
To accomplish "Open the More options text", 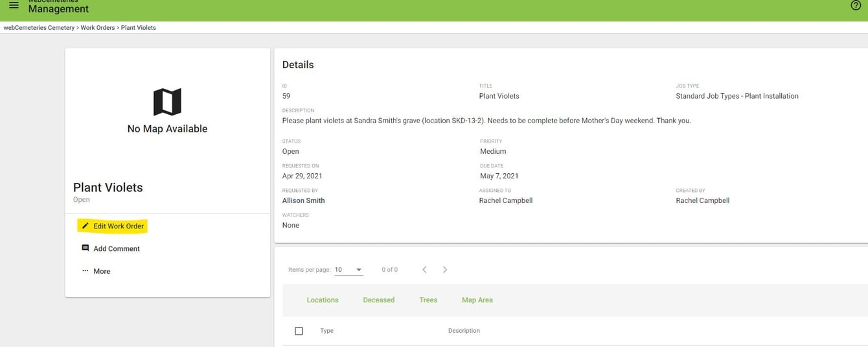I will pyautogui.click(x=102, y=271).
